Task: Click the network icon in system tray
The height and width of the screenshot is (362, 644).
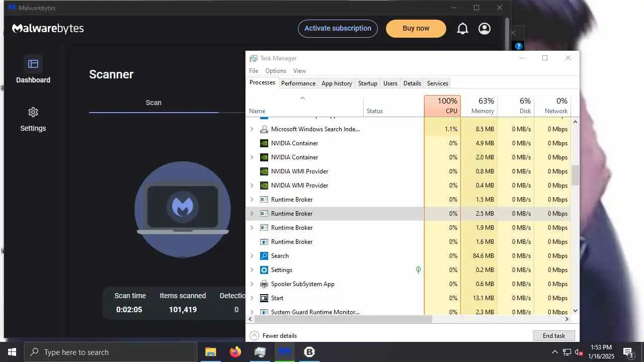Action: coord(567,352)
